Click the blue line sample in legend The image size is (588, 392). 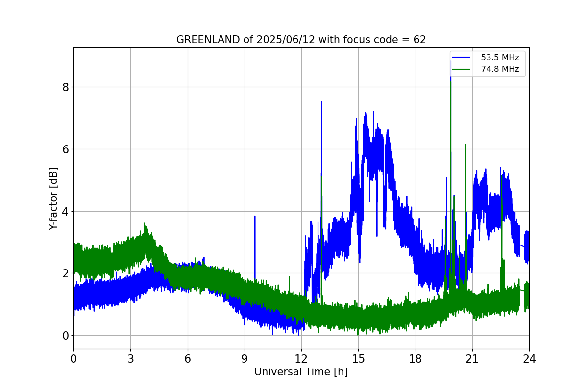pos(461,58)
